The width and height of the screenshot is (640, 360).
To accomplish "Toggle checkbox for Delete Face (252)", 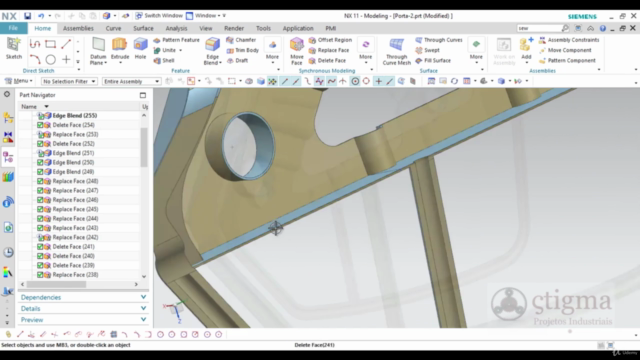I will (40, 144).
